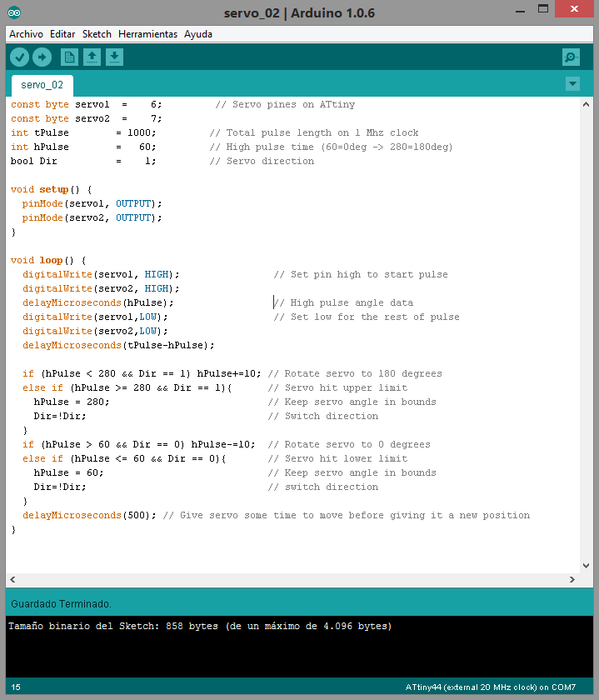The width and height of the screenshot is (599, 700).
Task: Click the horizontal scroll right arrow
Action: point(572,579)
